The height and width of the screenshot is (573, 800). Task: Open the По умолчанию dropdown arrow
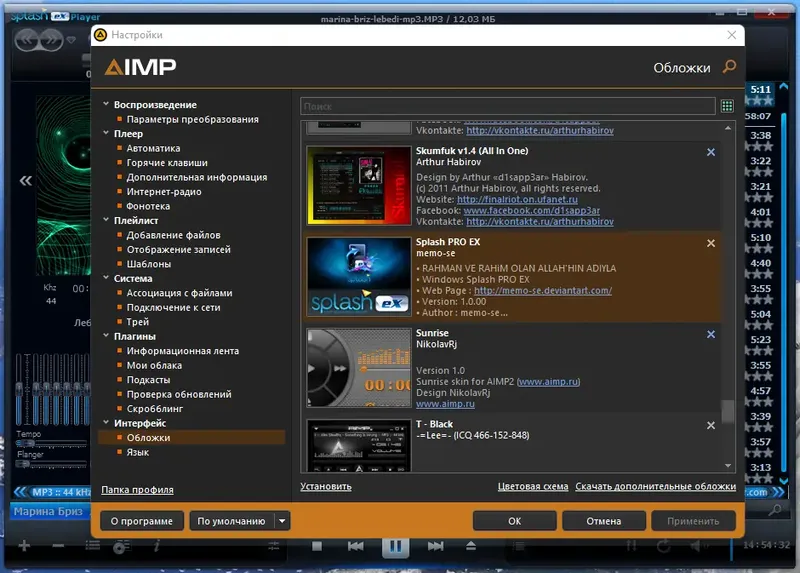[x=282, y=521]
